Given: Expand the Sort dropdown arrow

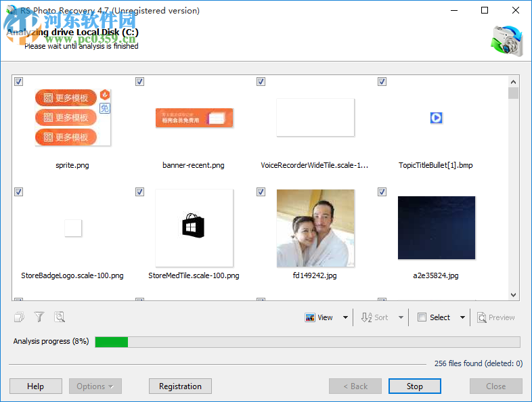Looking at the screenshot, I should [x=401, y=317].
